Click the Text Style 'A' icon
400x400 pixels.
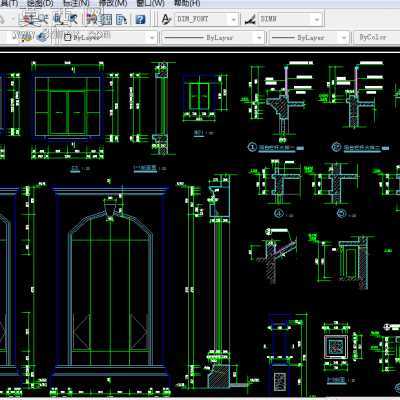[166, 19]
